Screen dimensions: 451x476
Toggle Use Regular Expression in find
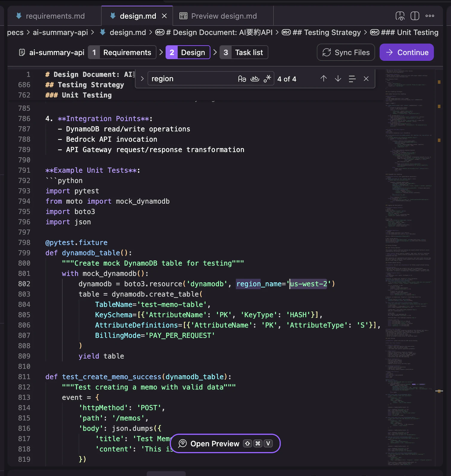point(267,79)
